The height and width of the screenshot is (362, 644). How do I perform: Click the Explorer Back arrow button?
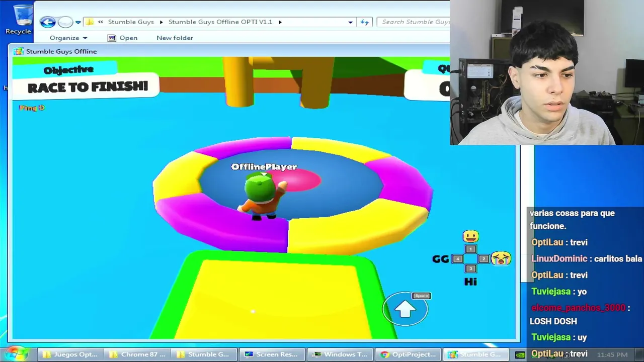pyautogui.click(x=48, y=22)
